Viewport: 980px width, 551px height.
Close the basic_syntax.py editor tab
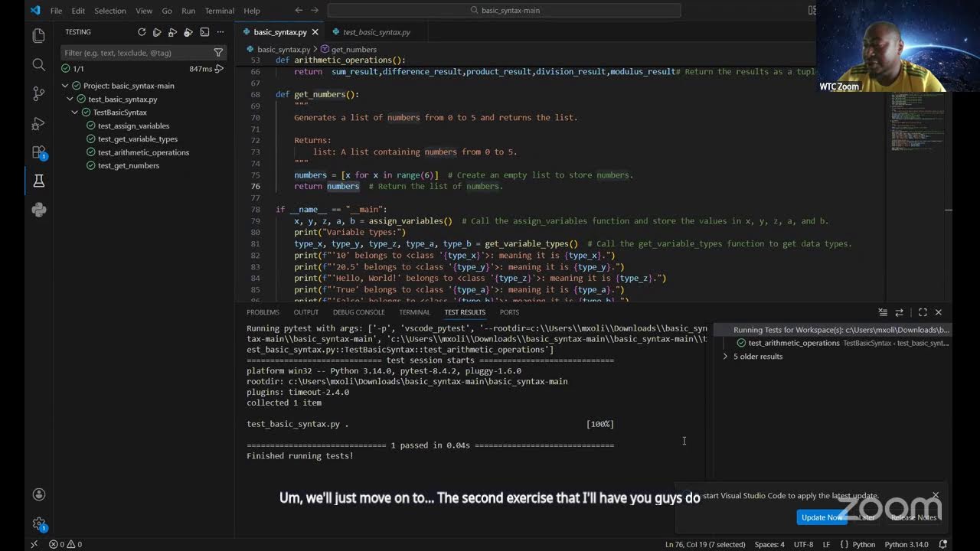pyautogui.click(x=315, y=32)
